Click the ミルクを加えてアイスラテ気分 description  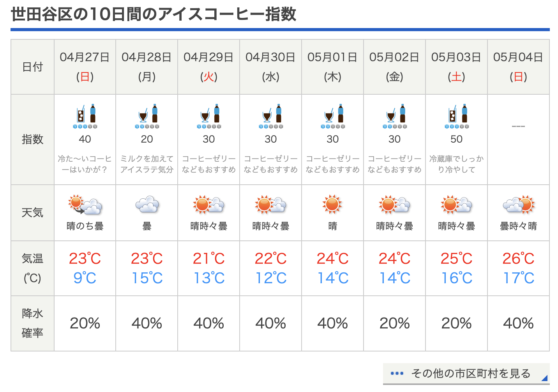point(147,164)
